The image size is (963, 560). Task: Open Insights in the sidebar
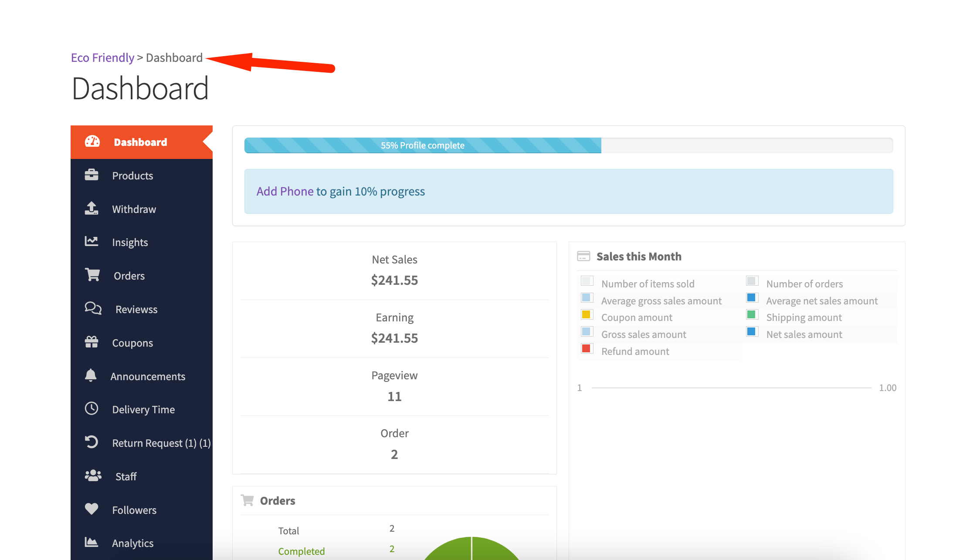tap(142, 242)
